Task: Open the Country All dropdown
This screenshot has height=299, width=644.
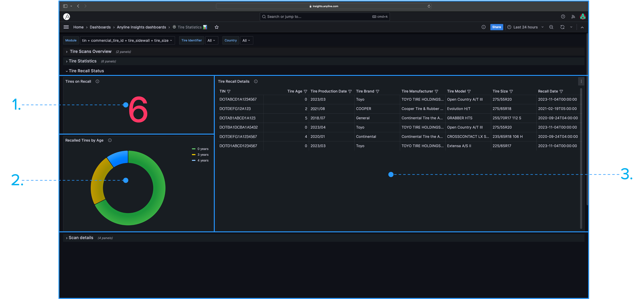Action: (246, 41)
